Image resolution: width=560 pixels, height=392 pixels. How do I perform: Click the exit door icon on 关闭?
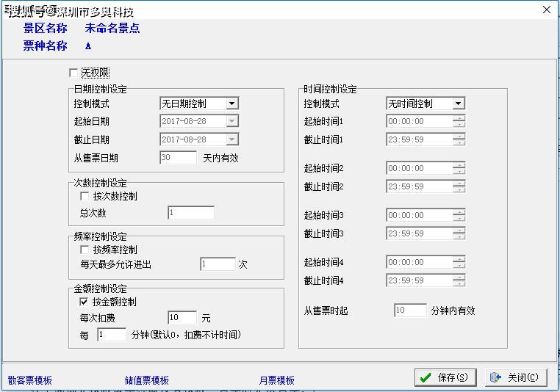click(x=495, y=377)
